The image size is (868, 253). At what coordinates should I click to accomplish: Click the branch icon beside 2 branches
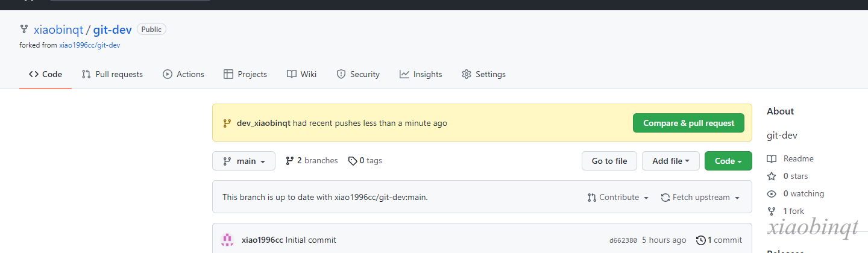(x=290, y=161)
